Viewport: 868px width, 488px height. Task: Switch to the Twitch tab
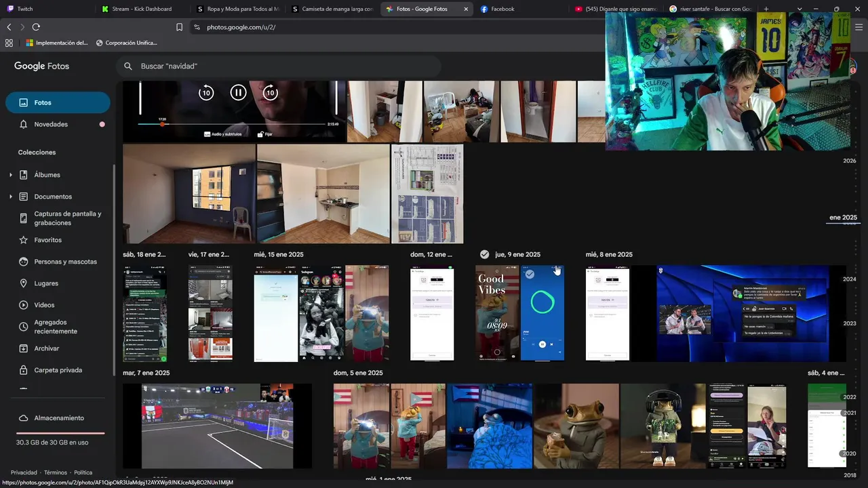click(x=49, y=9)
